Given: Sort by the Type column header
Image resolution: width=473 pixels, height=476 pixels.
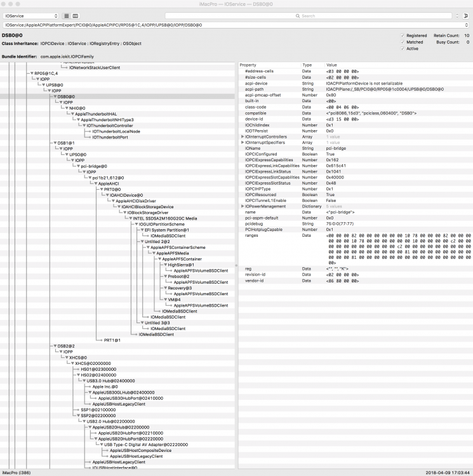Looking at the screenshot, I should (x=312, y=65).
